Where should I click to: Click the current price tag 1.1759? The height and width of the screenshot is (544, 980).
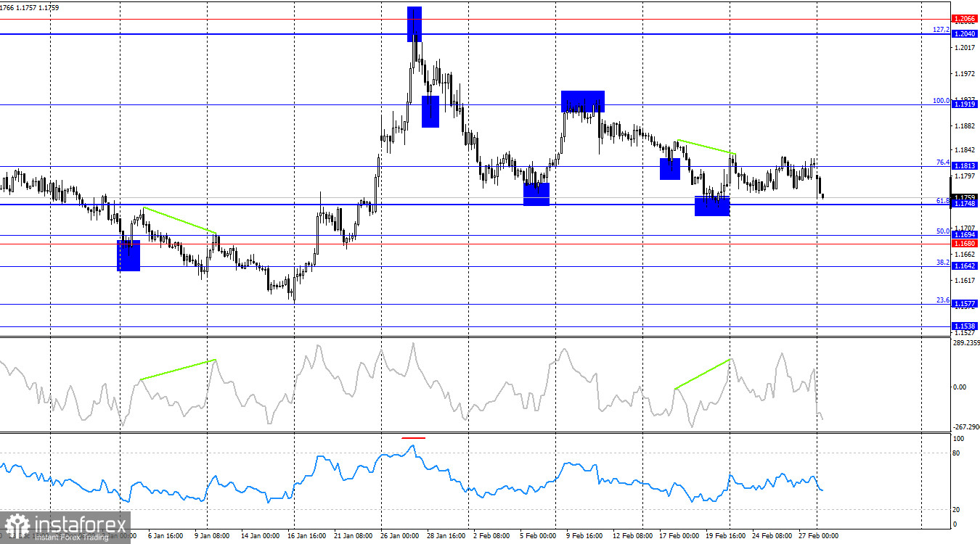[x=966, y=195]
